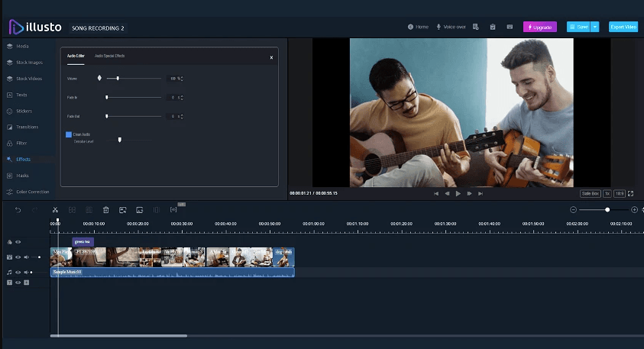This screenshot has width=644, height=349.
Task: Click the Export Video button
Action: pos(623,27)
